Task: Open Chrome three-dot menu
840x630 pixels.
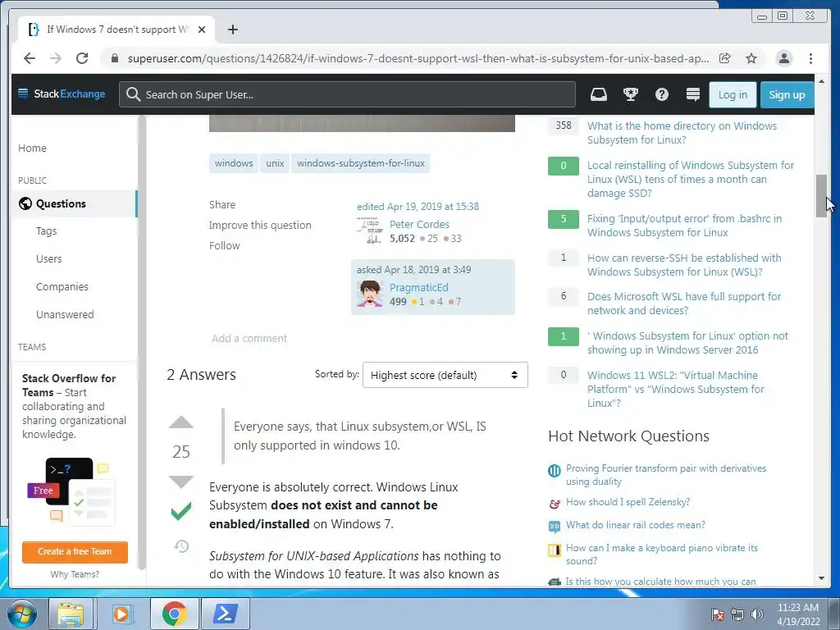Action: pyautogui.click(x=810, y=58)
